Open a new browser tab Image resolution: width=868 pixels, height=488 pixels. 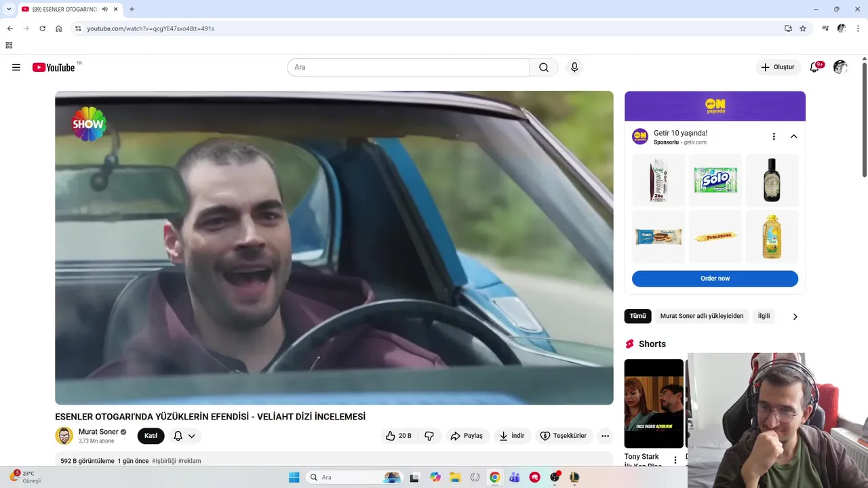point(132,9)
